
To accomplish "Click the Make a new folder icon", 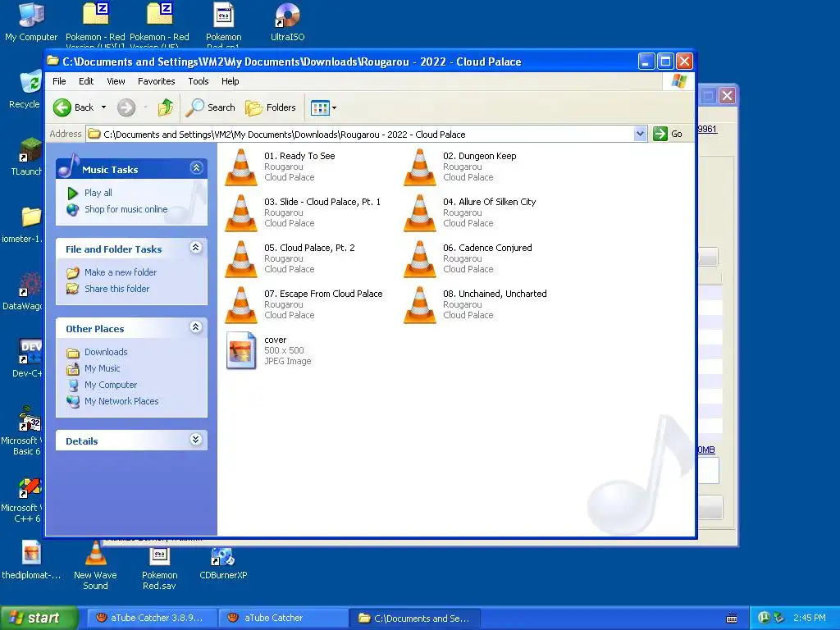I will [73, 272].
